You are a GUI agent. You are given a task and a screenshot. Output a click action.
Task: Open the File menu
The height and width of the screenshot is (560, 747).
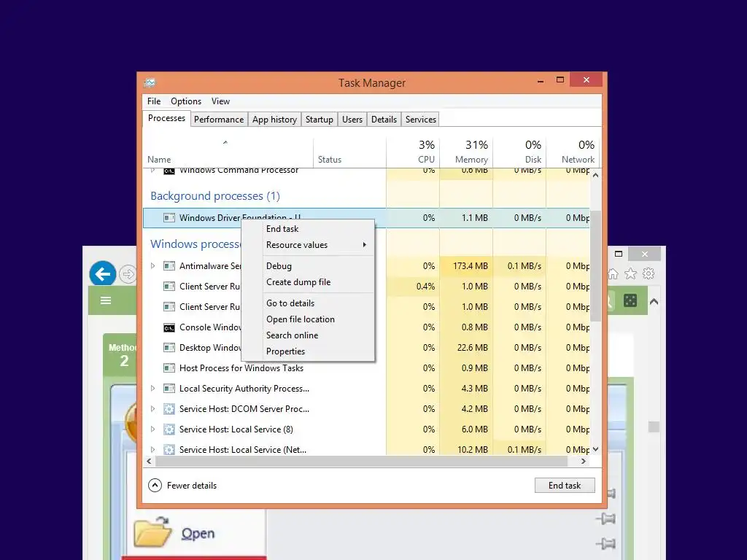click(154, 101)
